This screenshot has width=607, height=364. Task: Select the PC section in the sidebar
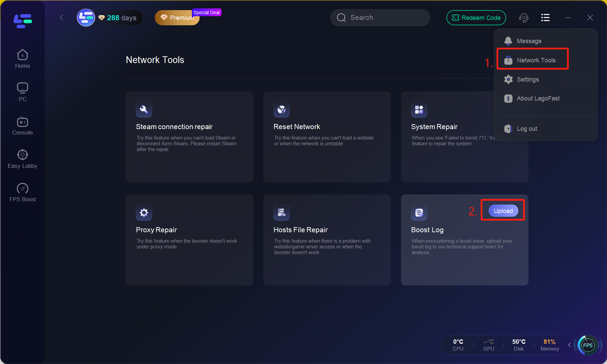tap(22, 91)
